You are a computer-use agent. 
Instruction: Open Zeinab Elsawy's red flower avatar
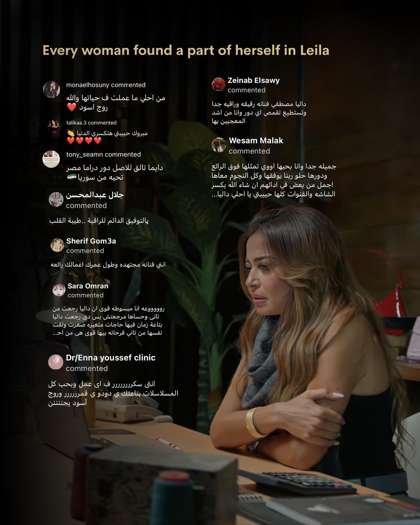coord(219,84)
